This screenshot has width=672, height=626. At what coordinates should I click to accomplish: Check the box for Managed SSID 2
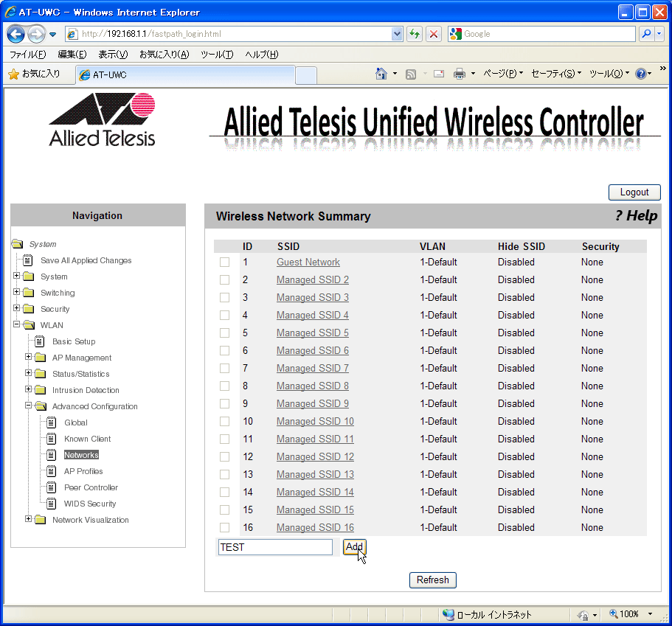(x=224, y=279)
